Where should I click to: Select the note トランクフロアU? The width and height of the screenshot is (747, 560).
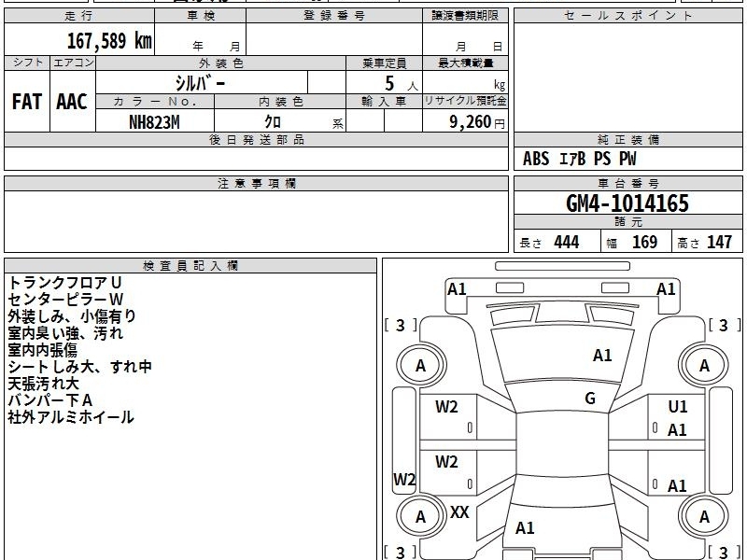[64, 283]
